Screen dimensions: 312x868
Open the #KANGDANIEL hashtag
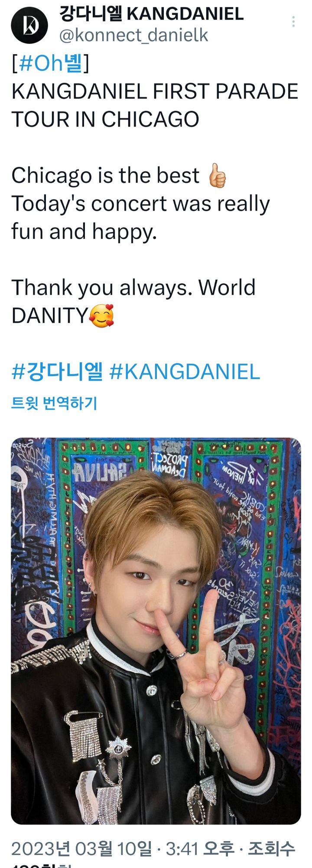(x=185, y=372)
